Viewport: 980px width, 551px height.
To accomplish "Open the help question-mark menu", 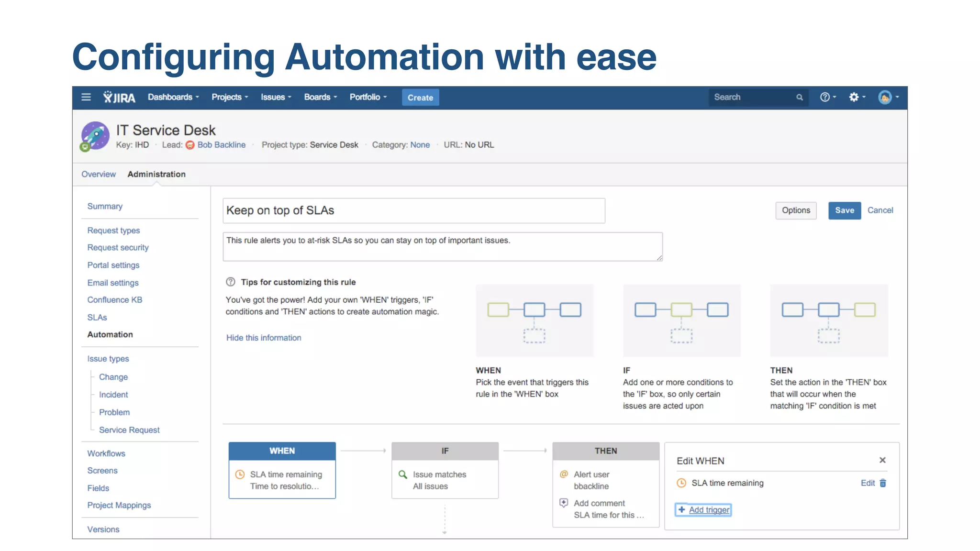I will tap(828, 97).
